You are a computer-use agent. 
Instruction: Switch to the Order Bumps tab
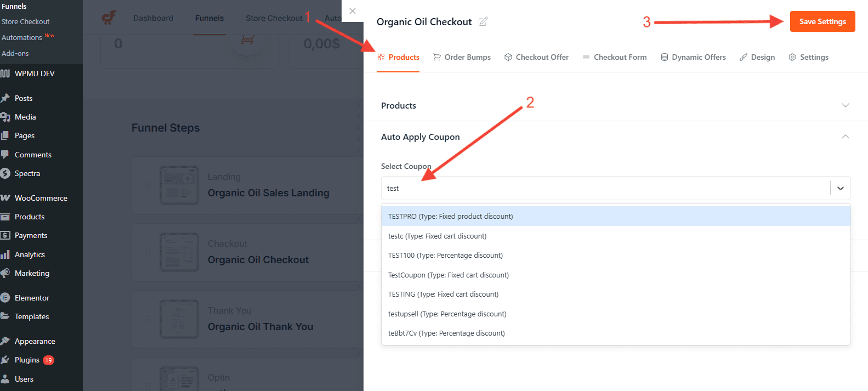pyautogui.click(x=462, y=56)
